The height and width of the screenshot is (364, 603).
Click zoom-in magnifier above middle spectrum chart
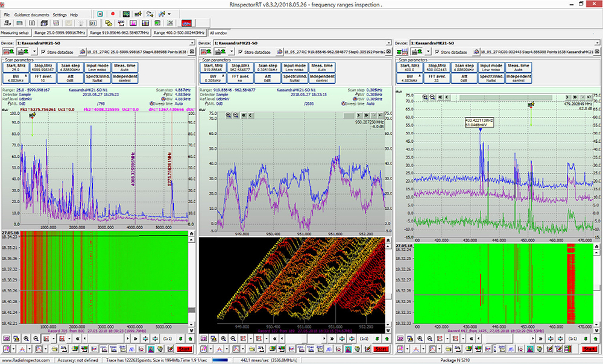coord(229,114)
